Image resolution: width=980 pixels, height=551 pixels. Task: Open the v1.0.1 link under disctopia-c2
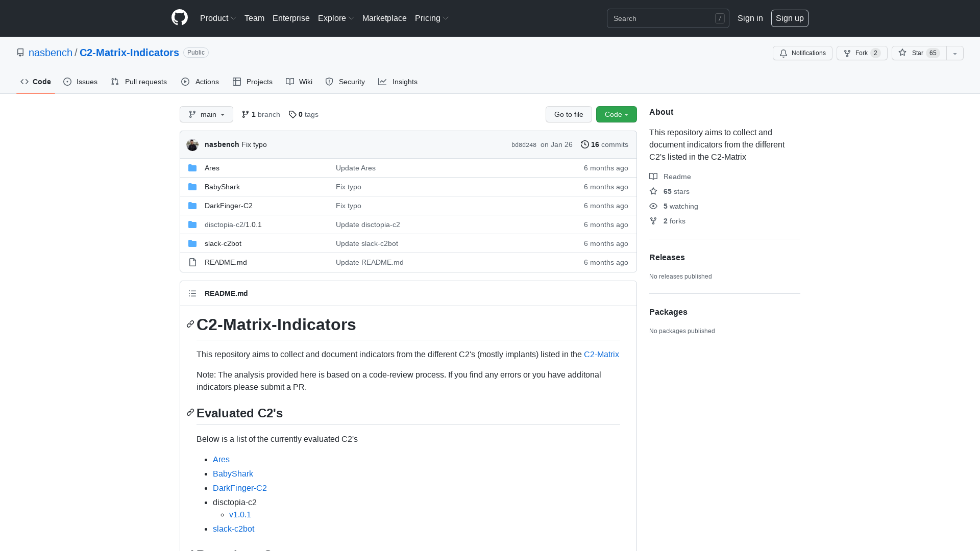(240, 514)
